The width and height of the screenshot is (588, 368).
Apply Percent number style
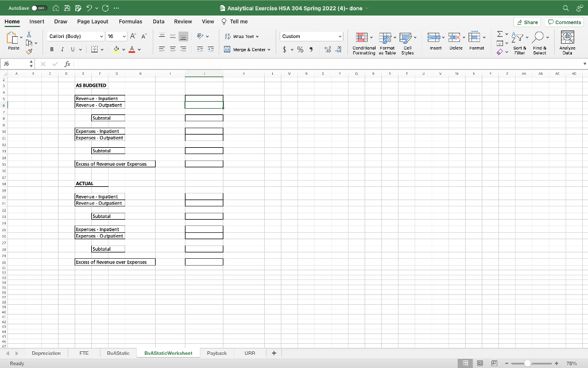[300, 49]
